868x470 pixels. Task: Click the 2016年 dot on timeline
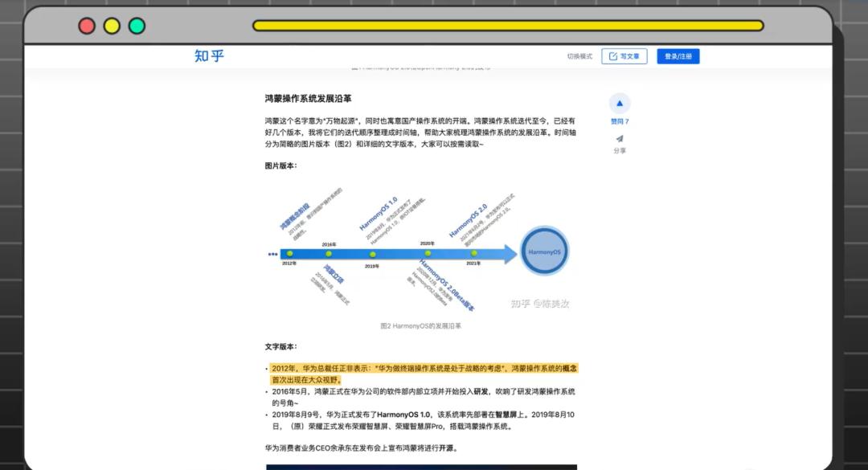pyautogui.click(x=329, y=254)
